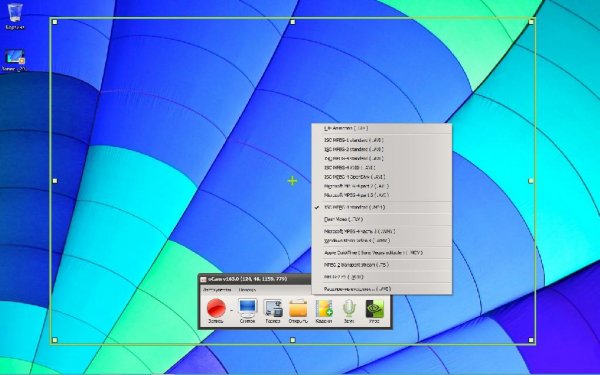Click the green crosshair in selection center
The width and height of the screenshot is (600, 375).
[292, 181]
